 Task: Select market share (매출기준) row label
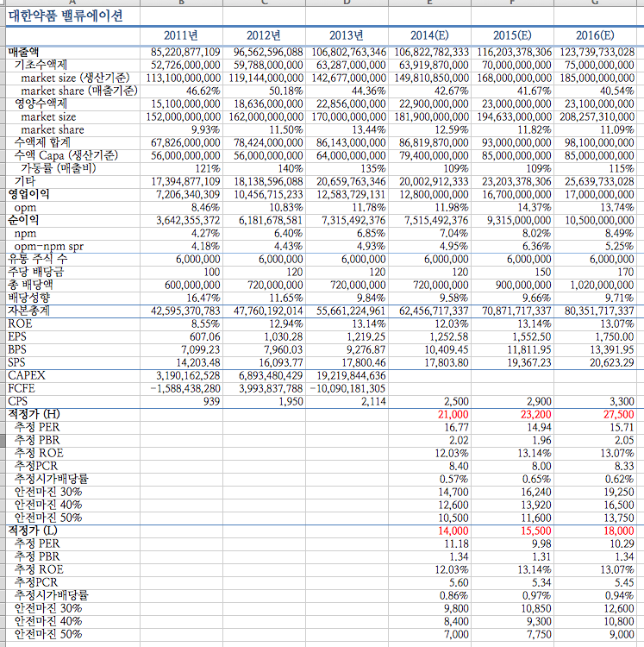79,91
